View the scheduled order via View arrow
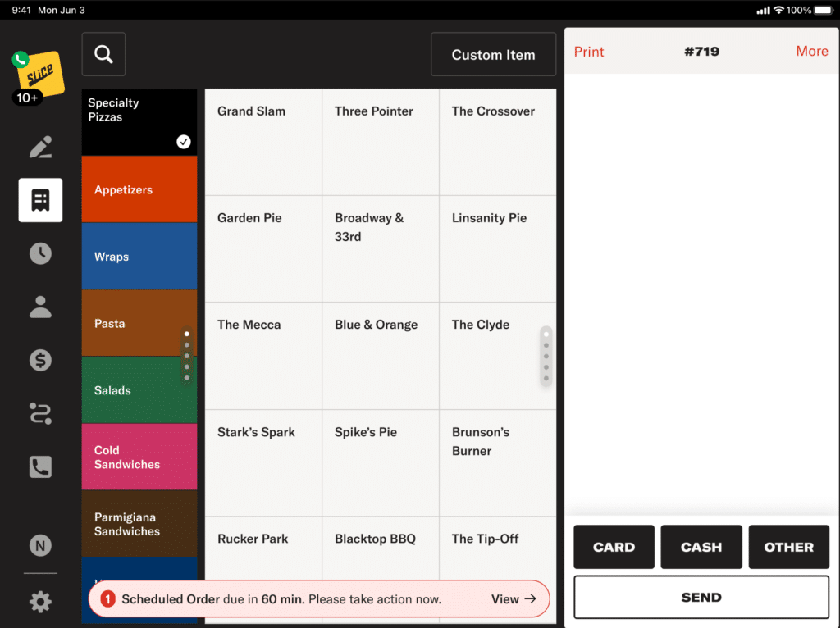Image resolution: width=840 pixels, height=628 pixels. click(x=514, y=599)
